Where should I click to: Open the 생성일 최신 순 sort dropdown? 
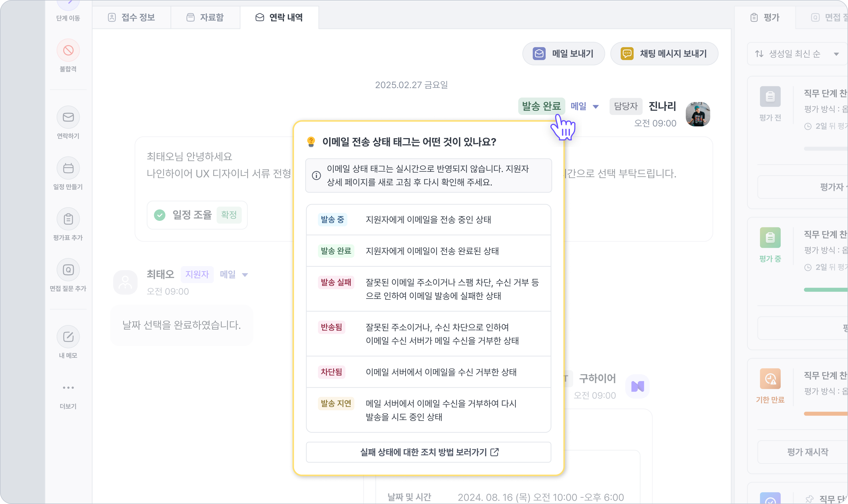[797, 54]
